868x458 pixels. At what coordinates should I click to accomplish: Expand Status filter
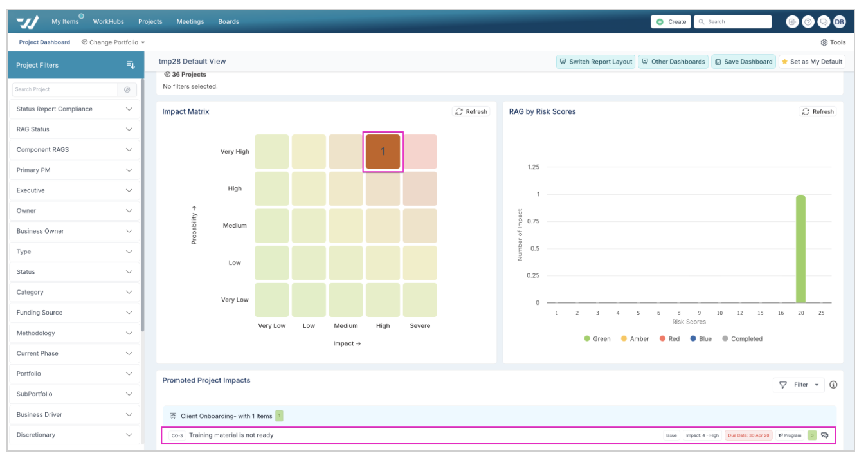click(x=75, y=272)
